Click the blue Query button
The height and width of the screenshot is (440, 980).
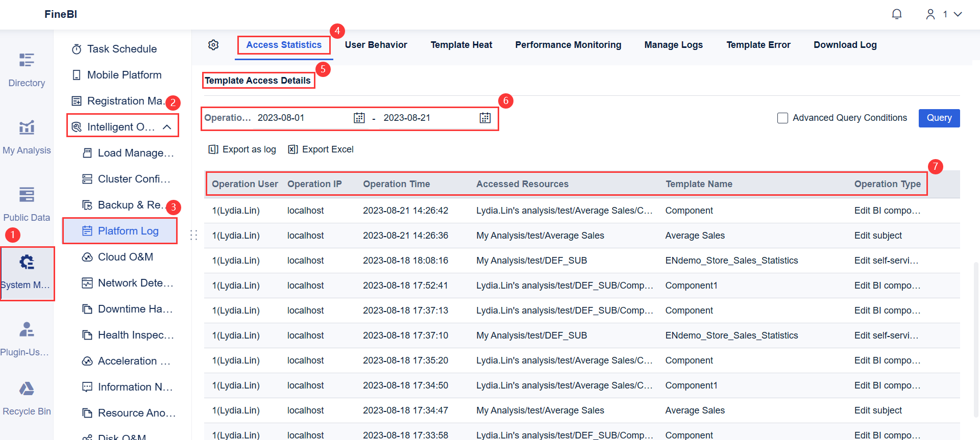tap(939, 118)
